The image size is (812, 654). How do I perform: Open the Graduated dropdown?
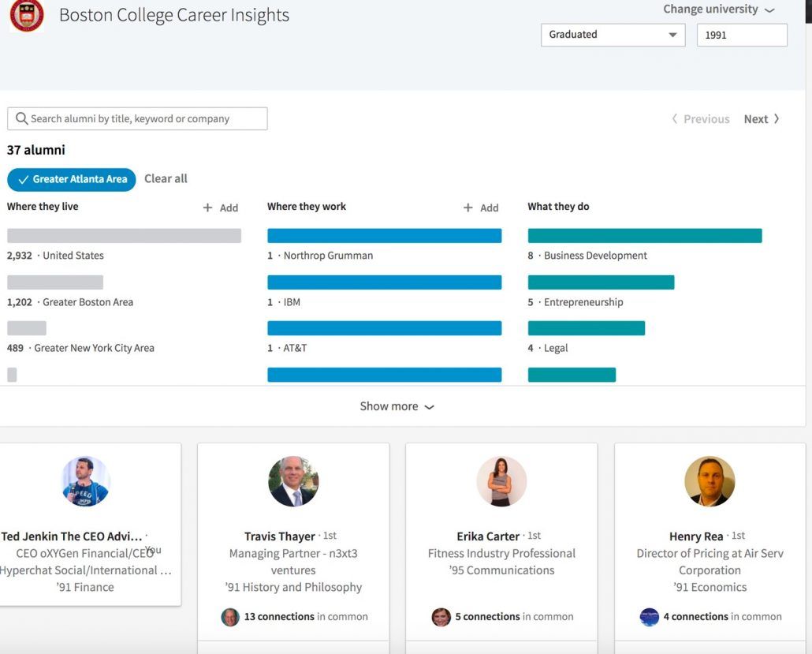pos(613,35)
